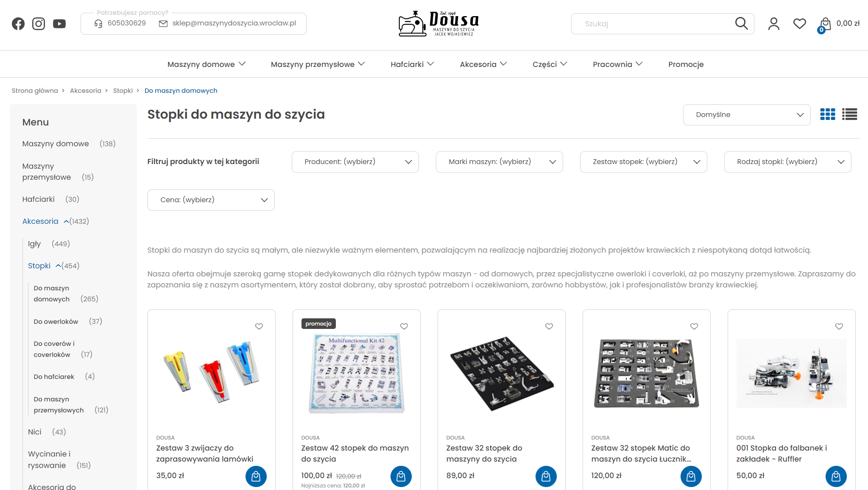
Task: Open the Maszyny przemysłowe menu
Action: click(x=318, y=64)
